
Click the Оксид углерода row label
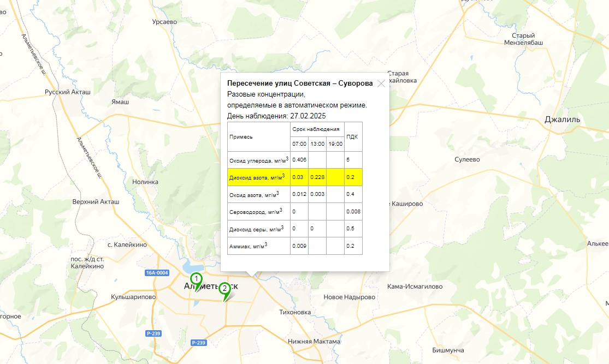click(258, 160)
